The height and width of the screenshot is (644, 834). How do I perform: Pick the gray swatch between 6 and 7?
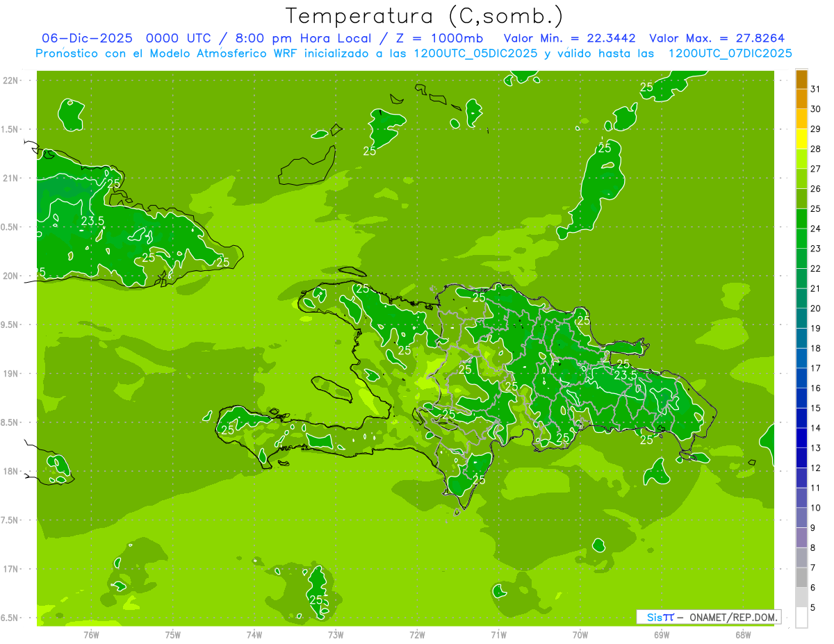coord(801,578)
